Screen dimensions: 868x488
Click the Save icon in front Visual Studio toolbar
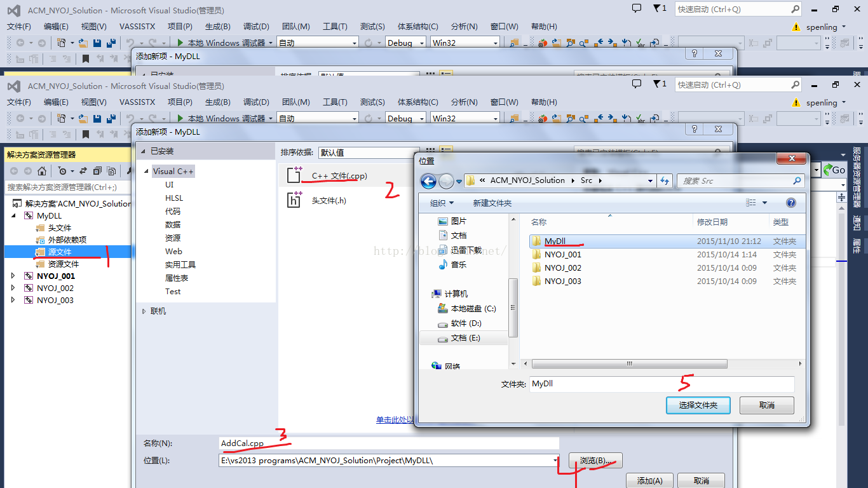tap(97, 118)
